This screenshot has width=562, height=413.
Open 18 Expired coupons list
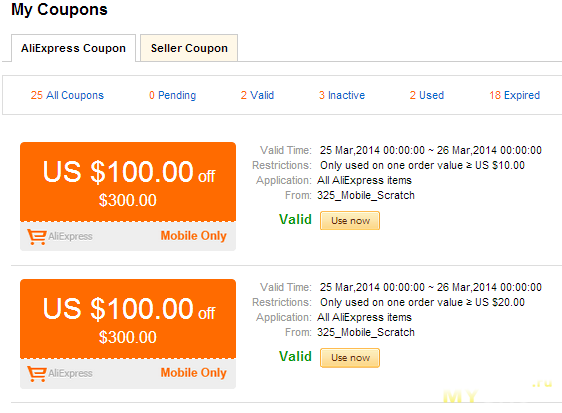tap(514, 95)
